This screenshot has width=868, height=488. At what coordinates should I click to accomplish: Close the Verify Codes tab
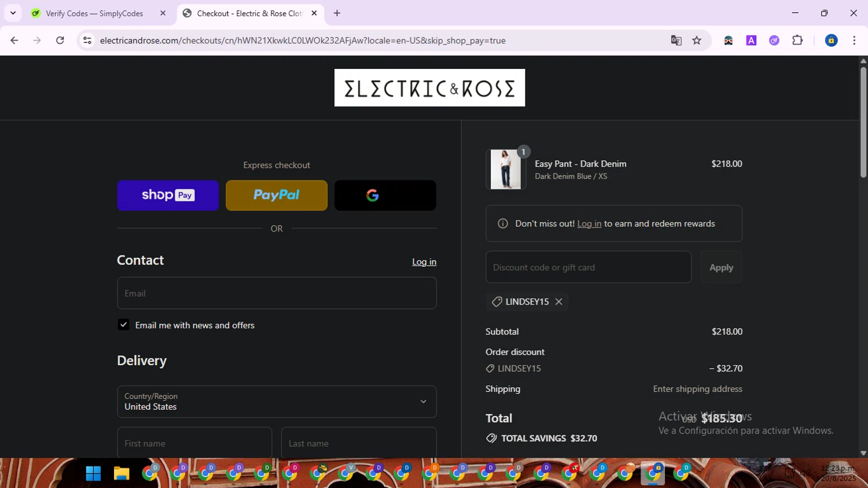pyautogui.click(x=163, y=13)
